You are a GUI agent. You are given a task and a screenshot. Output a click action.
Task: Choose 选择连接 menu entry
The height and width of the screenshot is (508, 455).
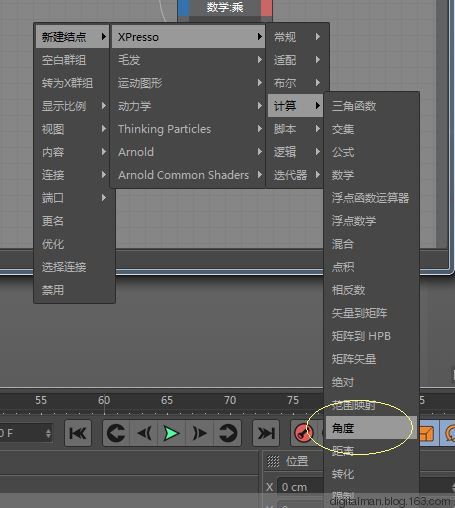point(75,267)
